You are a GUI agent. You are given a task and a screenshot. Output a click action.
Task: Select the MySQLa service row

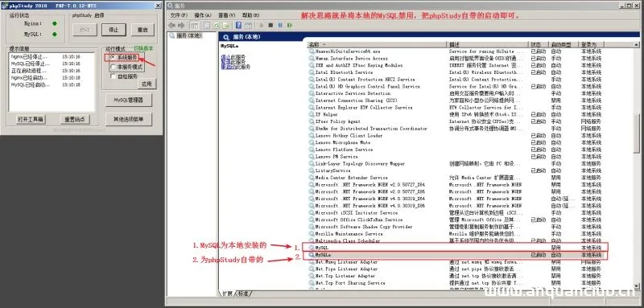[455, 256]
